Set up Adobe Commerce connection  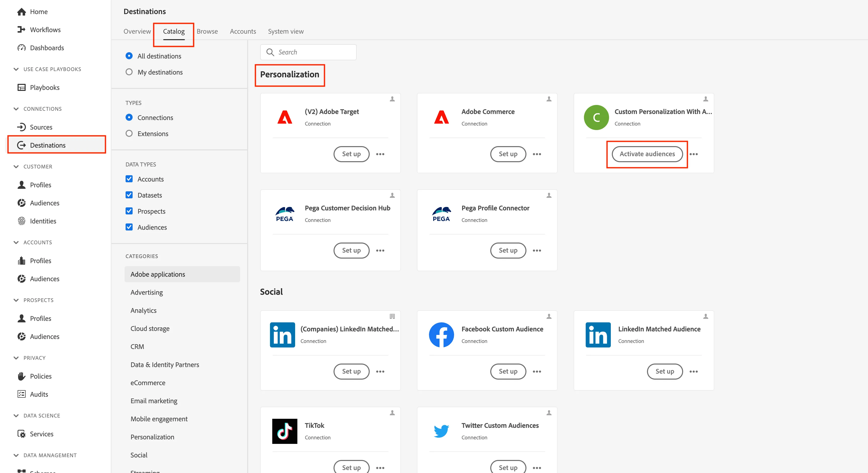[x=508, y=154]
